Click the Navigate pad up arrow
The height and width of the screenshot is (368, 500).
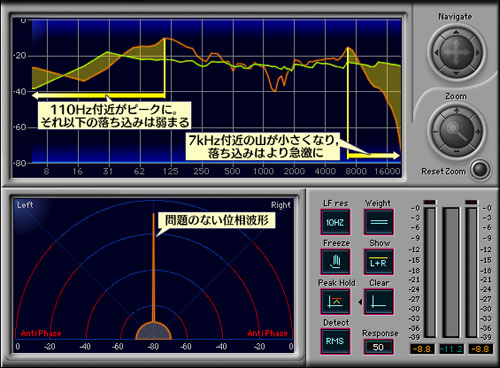[x=456, y=32]
